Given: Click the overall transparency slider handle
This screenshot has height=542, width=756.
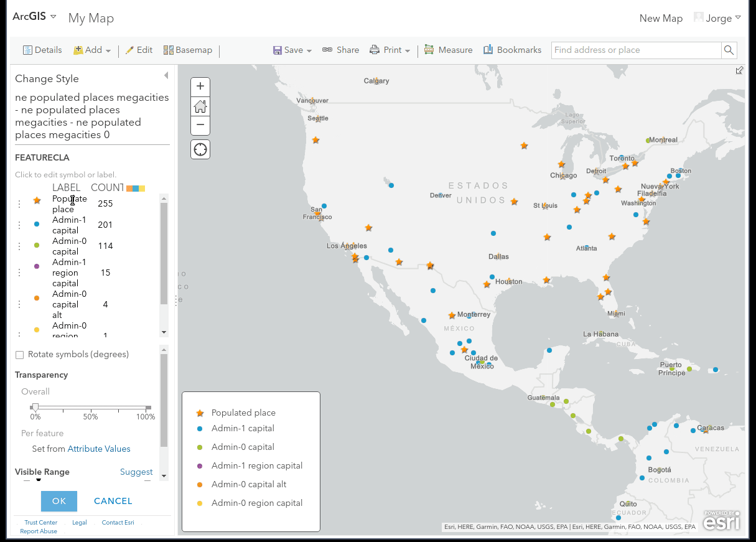Looking at the screenshot, I should (35, 408).
